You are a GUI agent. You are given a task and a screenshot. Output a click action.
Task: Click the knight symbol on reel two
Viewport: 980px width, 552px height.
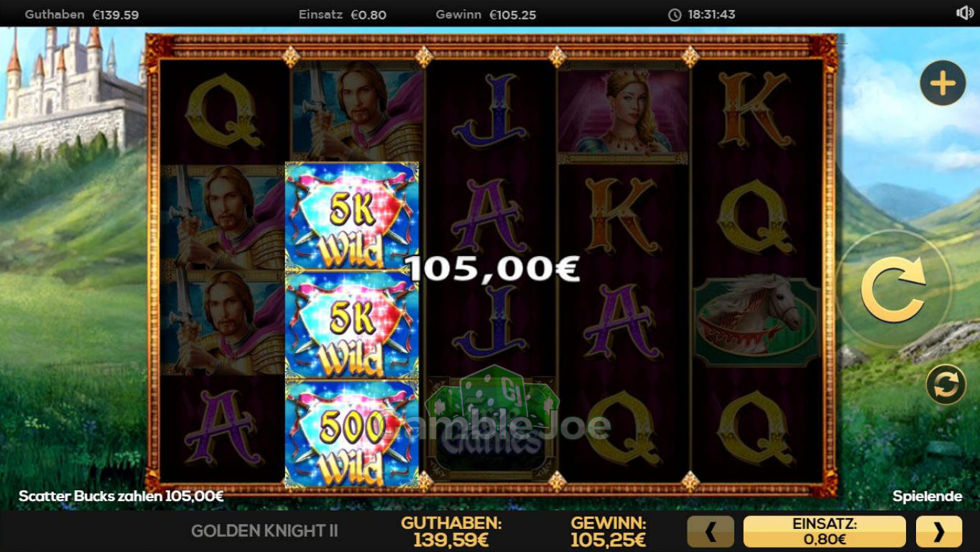click(x=357, y=111)
